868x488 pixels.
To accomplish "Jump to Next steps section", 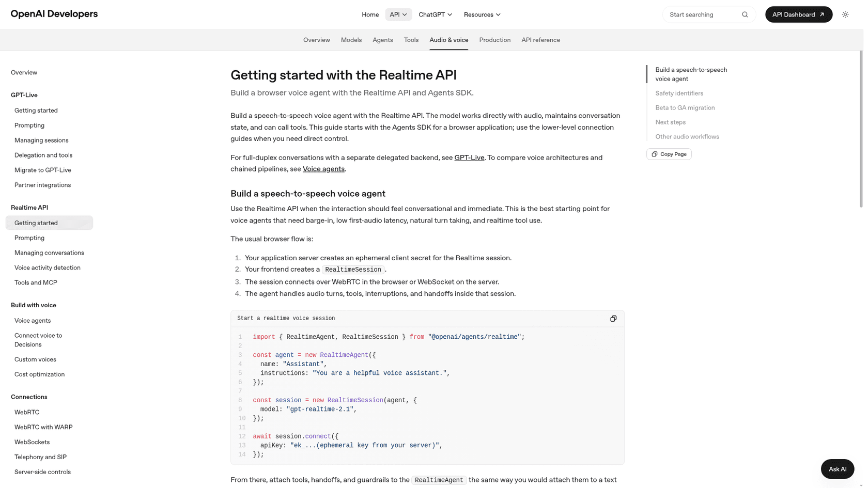I will coord(670,122).
